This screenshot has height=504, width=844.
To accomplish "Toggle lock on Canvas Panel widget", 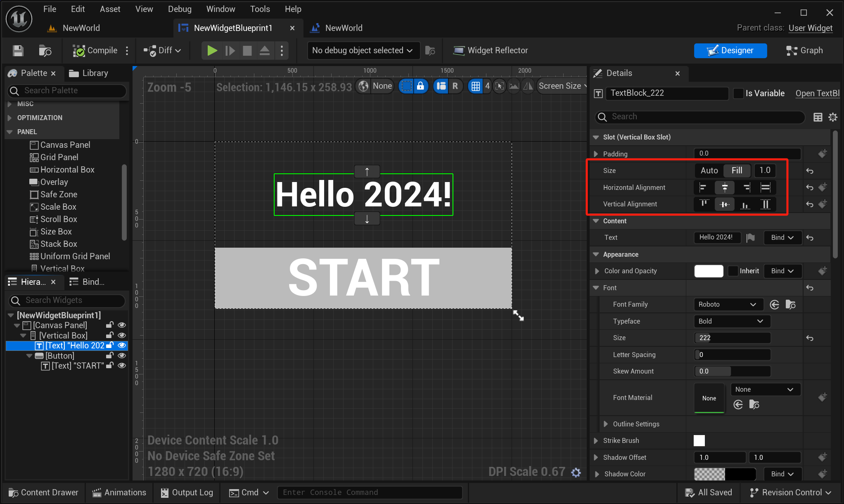I will [109, 325].
